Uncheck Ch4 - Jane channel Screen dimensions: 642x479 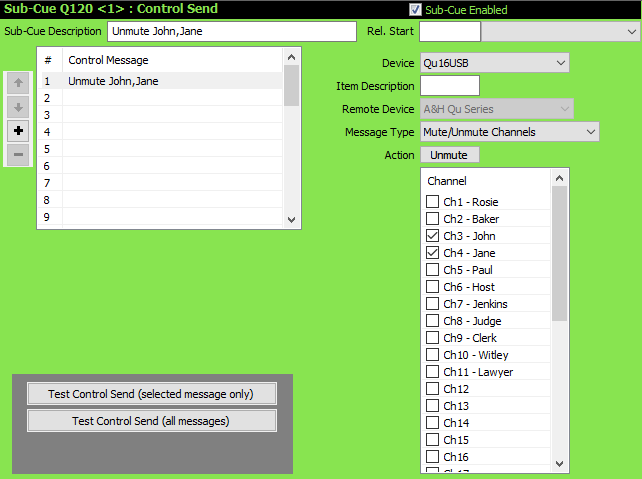point(432,253)
